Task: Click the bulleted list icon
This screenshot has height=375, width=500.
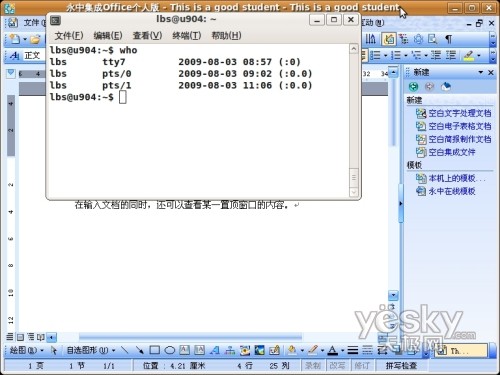Action: (x=375, y=55)
